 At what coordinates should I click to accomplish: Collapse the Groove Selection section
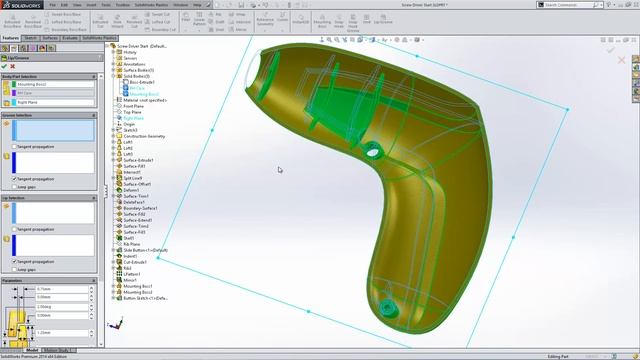(94, 116)
